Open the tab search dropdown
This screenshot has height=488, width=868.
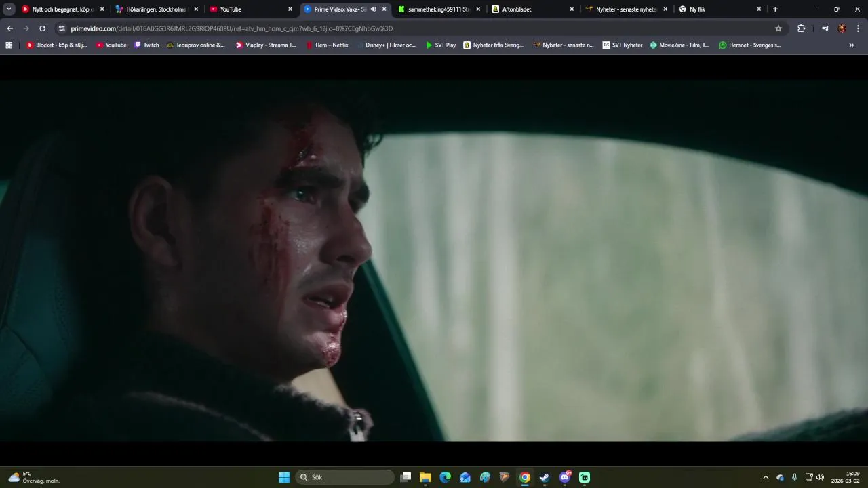tap(9, 9)
